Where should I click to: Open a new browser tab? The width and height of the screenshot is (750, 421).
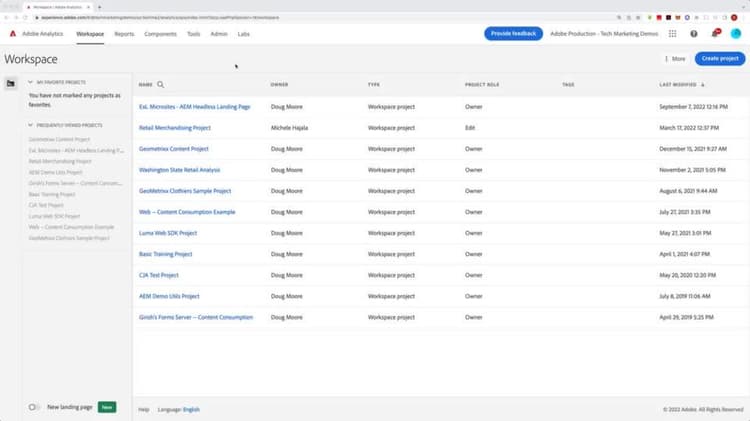(x=99, y=7)
